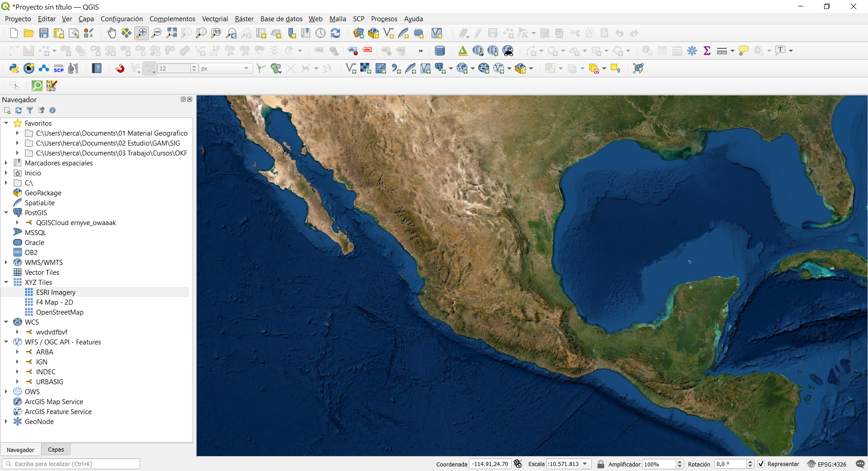Click the Rotación value field
The width and height of the screenshot is (868, 471).
pyautogui.click(x=730, y=464)
